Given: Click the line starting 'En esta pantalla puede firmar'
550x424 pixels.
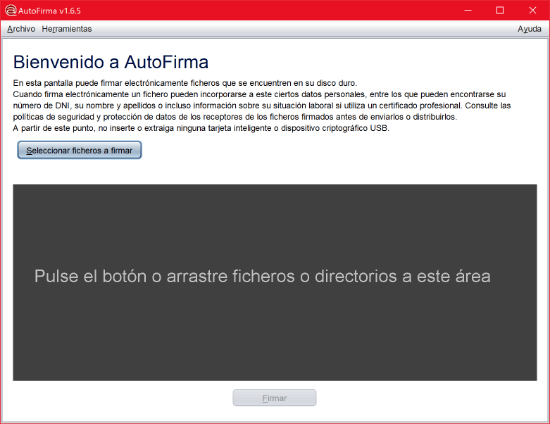Looking at the screenshot, I should tap(185, 83).
